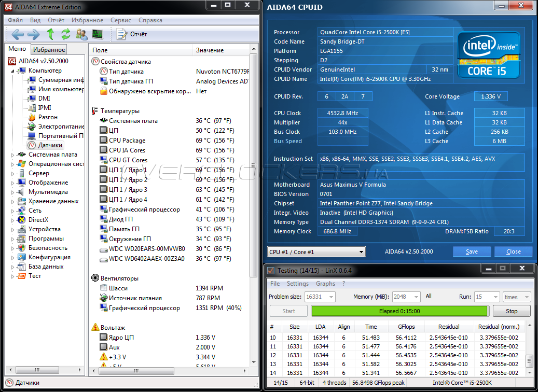Screen dimensions: 538x392
Task: Click the Back arrow in AIDA64 toolbar
Action: click(x=18, y=34)
